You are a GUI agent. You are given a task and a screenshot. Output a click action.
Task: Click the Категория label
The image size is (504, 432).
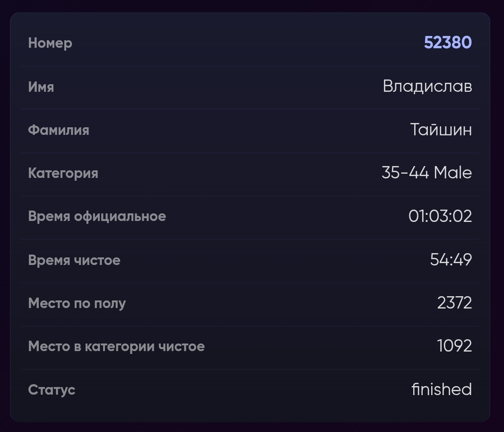[x=63, y=173]
